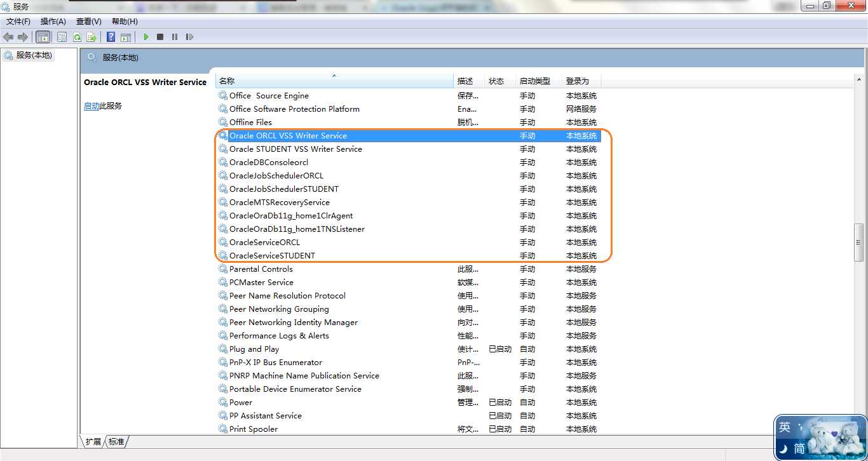Toggle the show/hide console tree button

pos(43,37)
